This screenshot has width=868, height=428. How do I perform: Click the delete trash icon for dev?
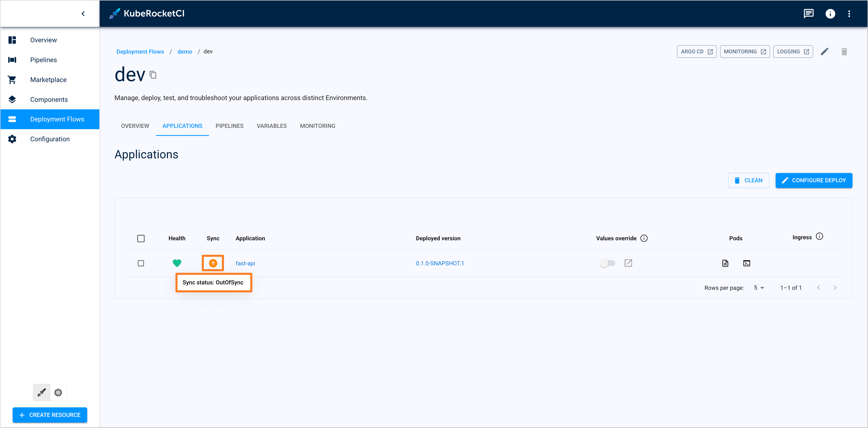click(844, 51)
